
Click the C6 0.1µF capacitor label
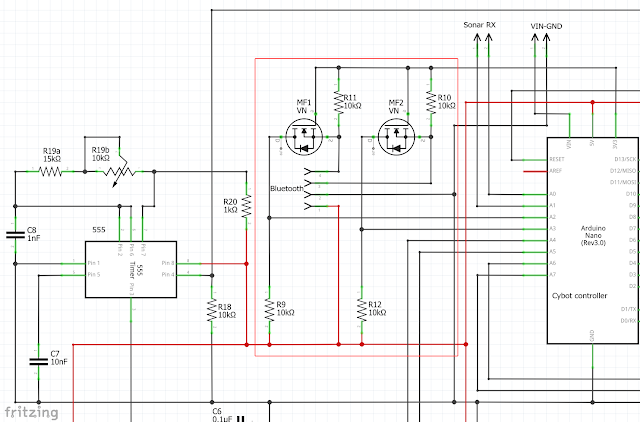tap(222, 415)
